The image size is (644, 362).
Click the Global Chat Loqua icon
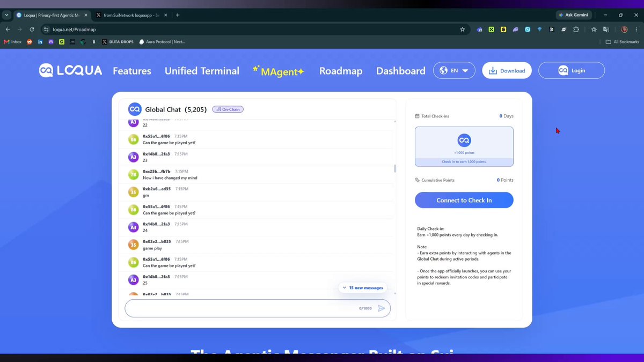pos(135,109)
